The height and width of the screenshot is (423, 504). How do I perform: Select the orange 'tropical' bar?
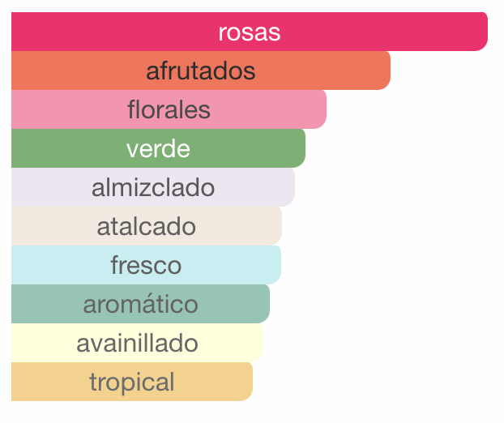[219, 382]
